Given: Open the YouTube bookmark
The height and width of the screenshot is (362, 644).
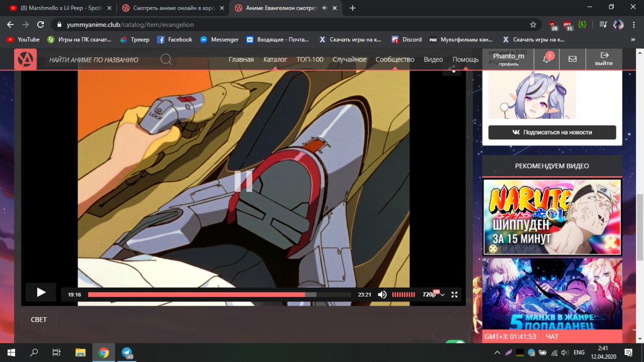Looking at the screenshot, I should [23, 39].
